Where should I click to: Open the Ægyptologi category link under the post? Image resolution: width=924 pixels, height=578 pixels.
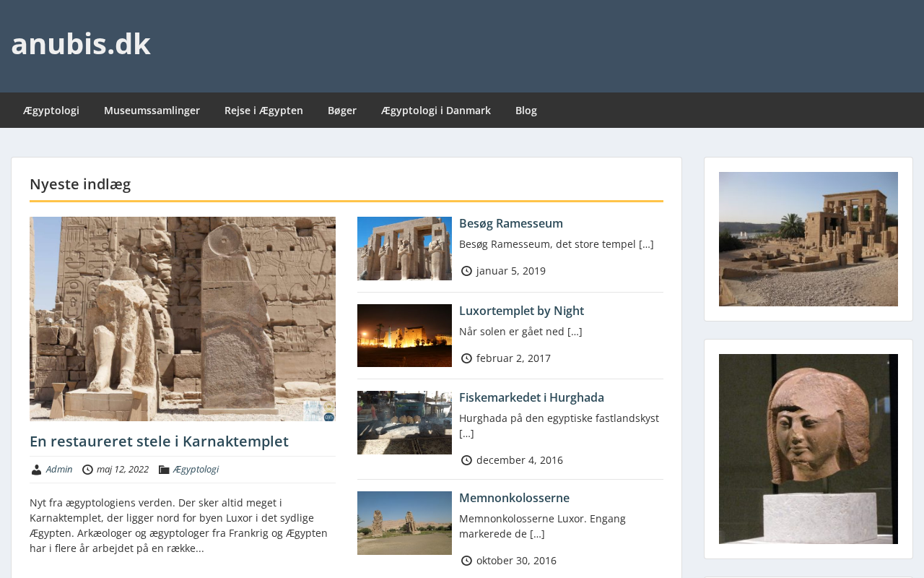point(196,469)
